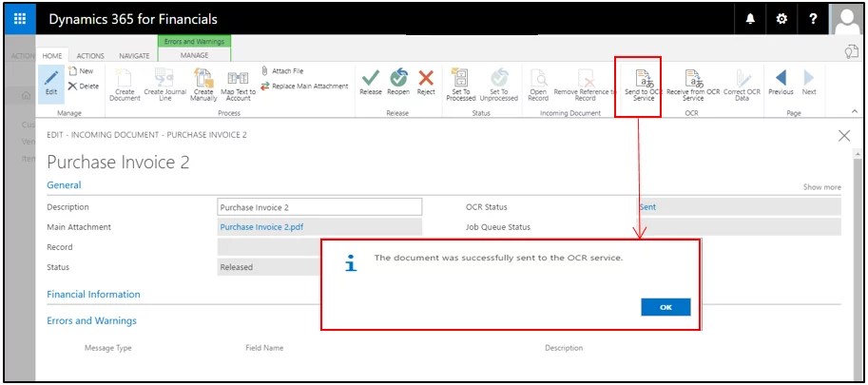Click the Reject cross icon
Viewport: 868px width, 385px height.
(426, 83)
